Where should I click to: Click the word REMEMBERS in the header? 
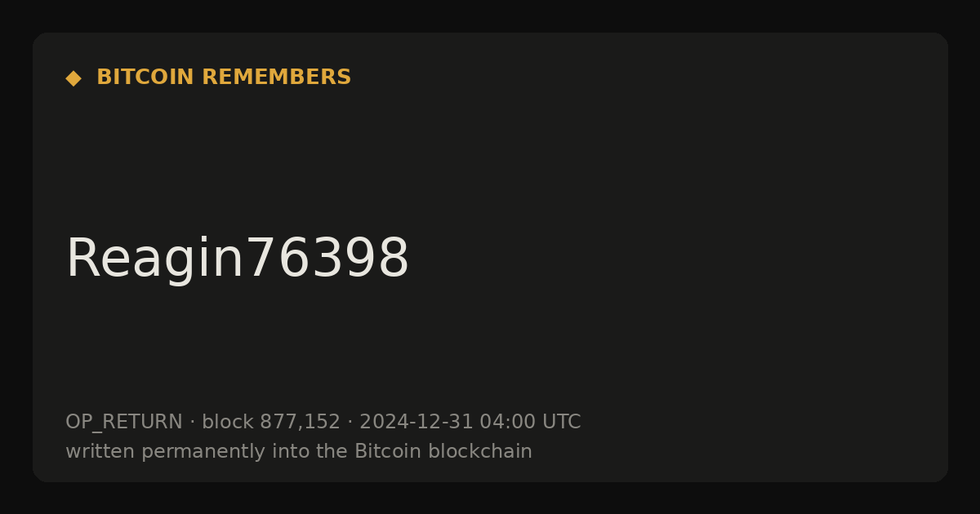276,78
